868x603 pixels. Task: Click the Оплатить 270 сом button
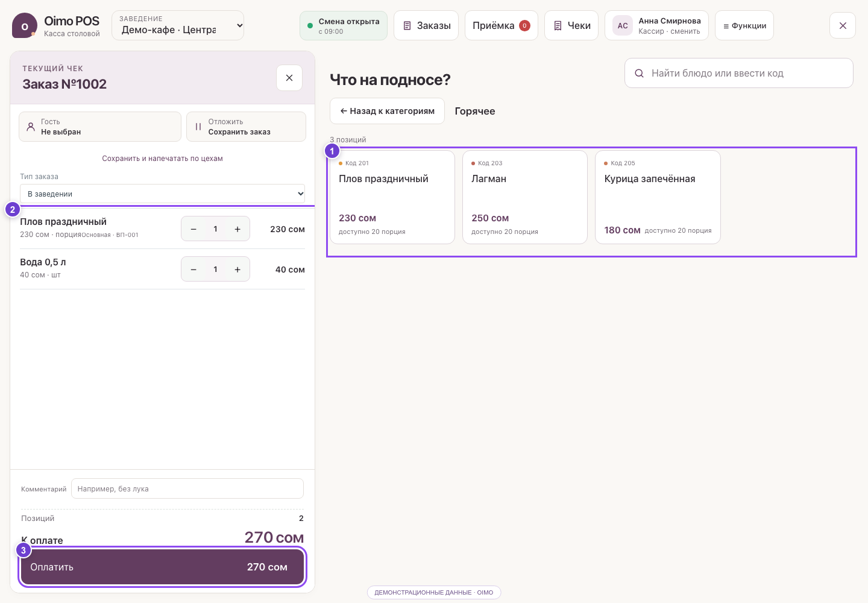(x=162, y=567)
